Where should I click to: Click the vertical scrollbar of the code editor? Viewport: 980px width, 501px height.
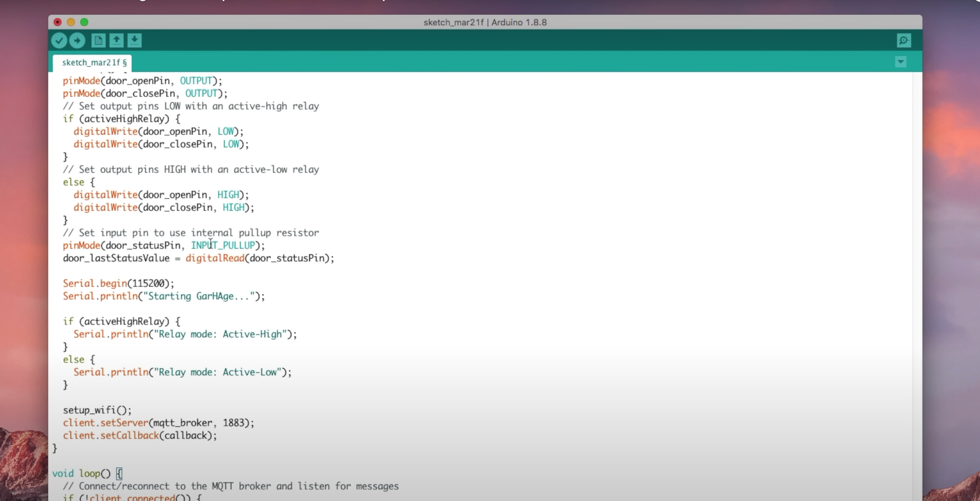[917, 286]
